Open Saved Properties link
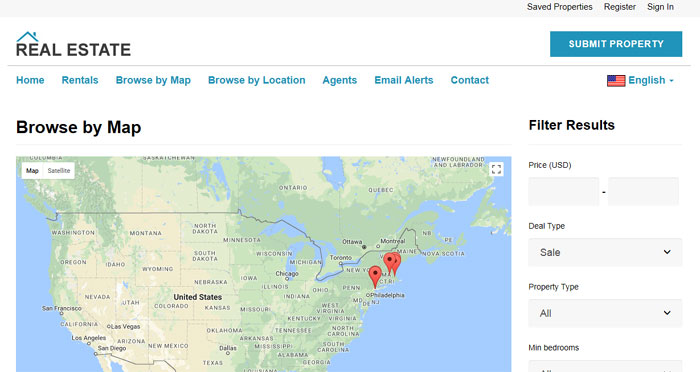The height and width of the screenshot is (372, 700). [x=559, y=7]
